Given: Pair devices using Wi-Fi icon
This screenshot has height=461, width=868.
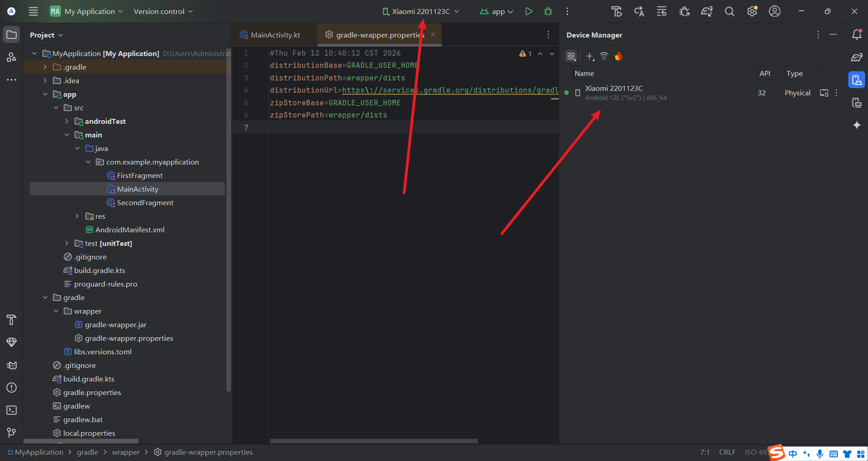Looking at the screenshot, I should [604, 56].
